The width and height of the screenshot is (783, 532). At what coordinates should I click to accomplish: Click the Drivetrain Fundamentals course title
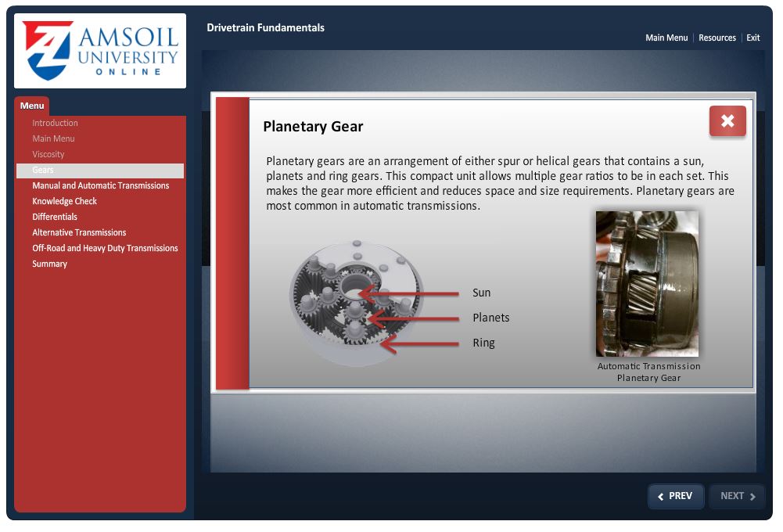[x=266, y=28]
